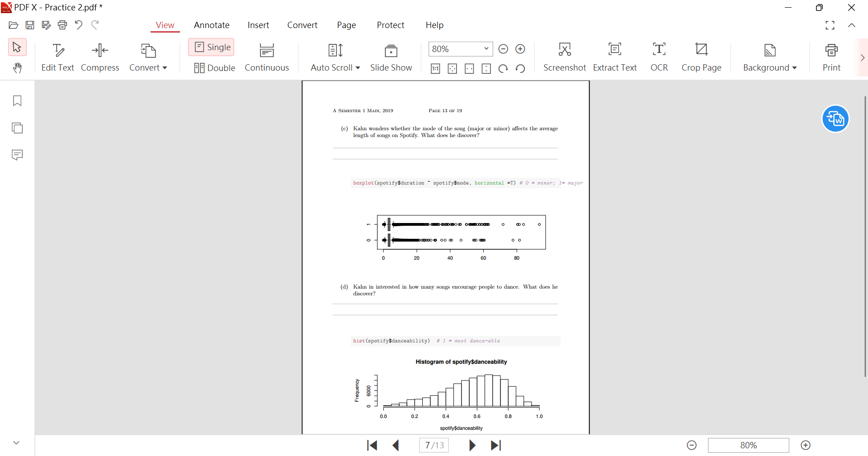Click the Crop Page tool

702,57
